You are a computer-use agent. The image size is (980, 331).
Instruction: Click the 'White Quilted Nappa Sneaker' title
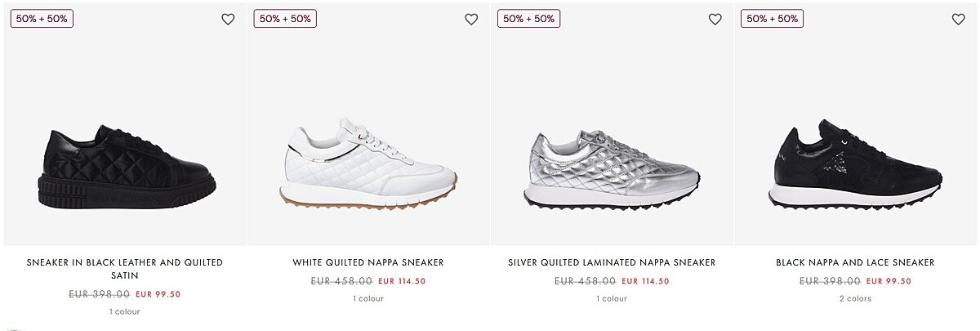click(x=368, y=262)
